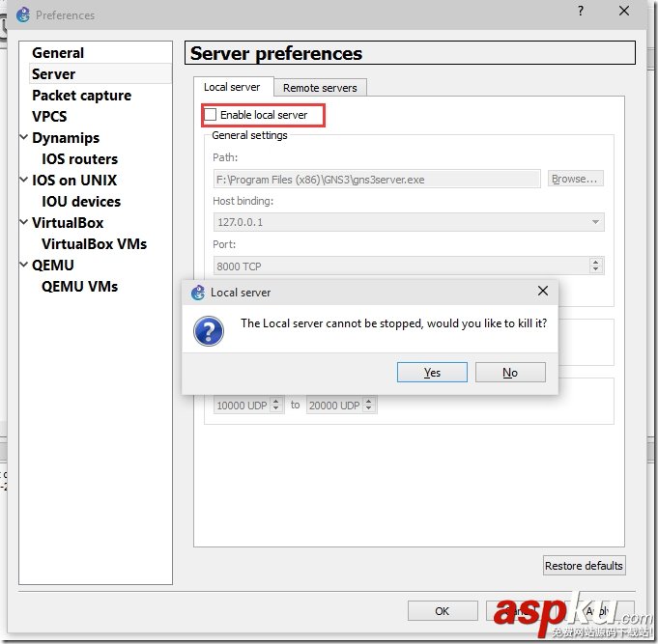Select VPCS in the preferences list
This screenshot has height=644, width=658.
(x=49, y=116)
